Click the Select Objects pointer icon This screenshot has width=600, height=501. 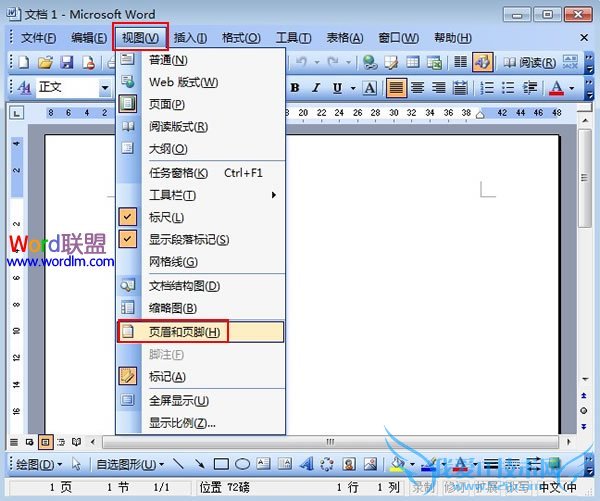(76, 464)
